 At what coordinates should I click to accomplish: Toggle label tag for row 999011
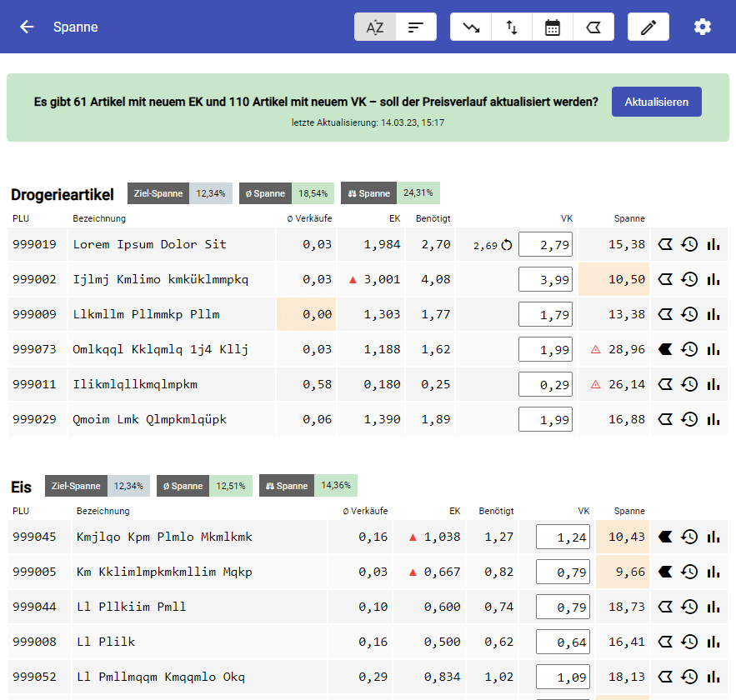click(665, 384)
